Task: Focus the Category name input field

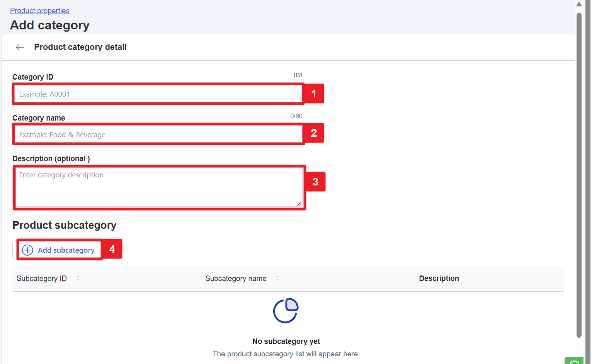Action: tap(158, 134)
